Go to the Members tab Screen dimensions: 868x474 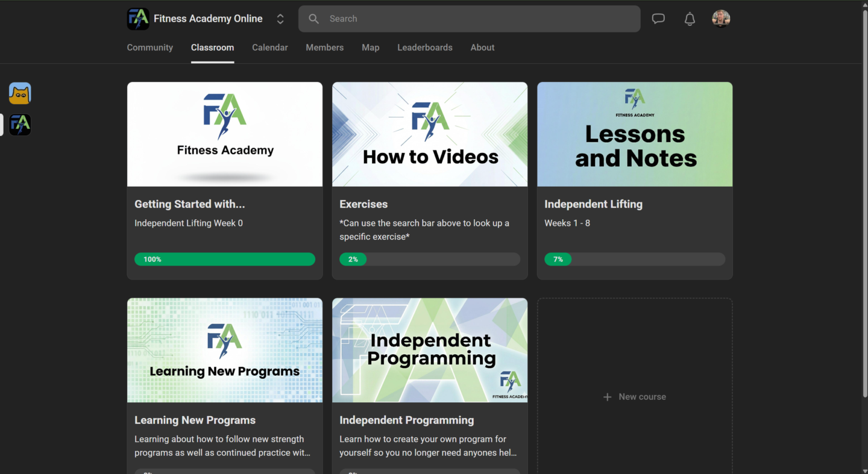tap(325, 48)
